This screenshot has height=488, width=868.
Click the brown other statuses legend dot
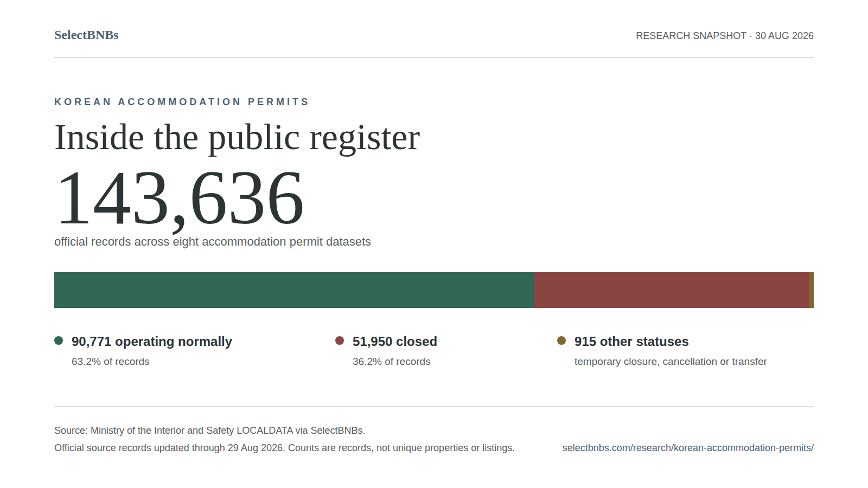tap(561, 341)
